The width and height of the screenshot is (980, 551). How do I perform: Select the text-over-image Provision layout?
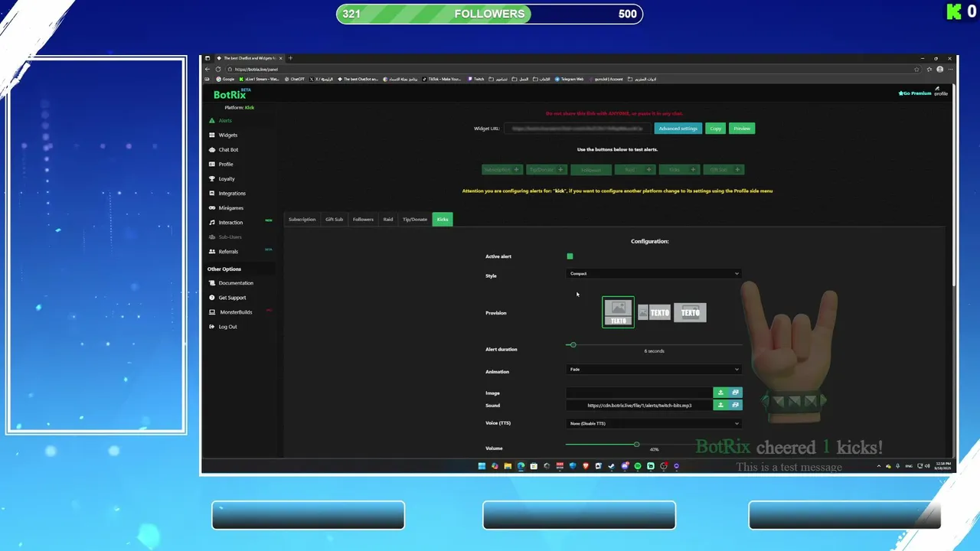click(690, 312)
